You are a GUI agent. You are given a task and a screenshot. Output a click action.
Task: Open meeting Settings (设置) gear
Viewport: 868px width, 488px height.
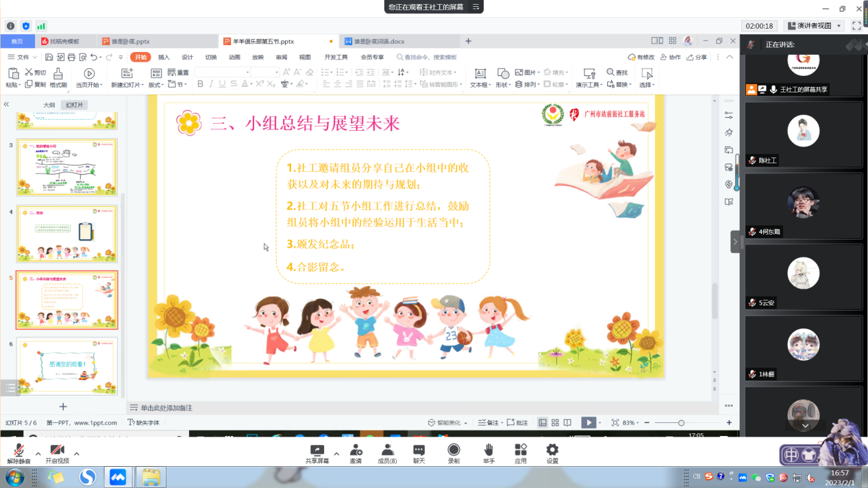point(552,454)
